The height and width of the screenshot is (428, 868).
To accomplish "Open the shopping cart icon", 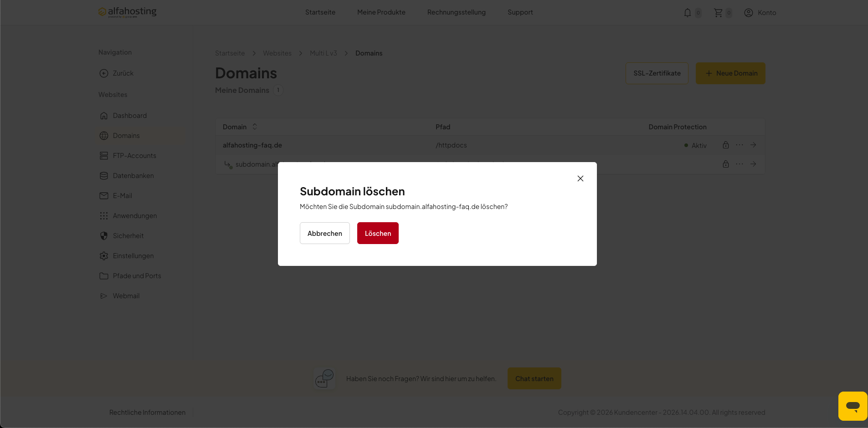I will pos(718,13).
